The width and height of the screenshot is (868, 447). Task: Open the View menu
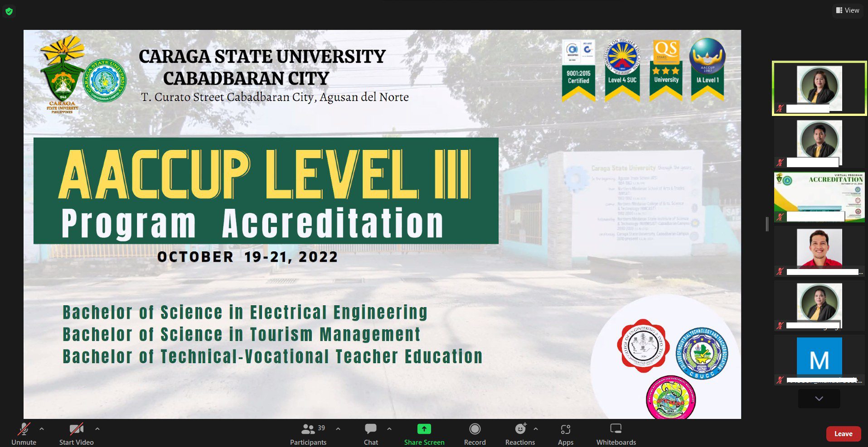847,10
